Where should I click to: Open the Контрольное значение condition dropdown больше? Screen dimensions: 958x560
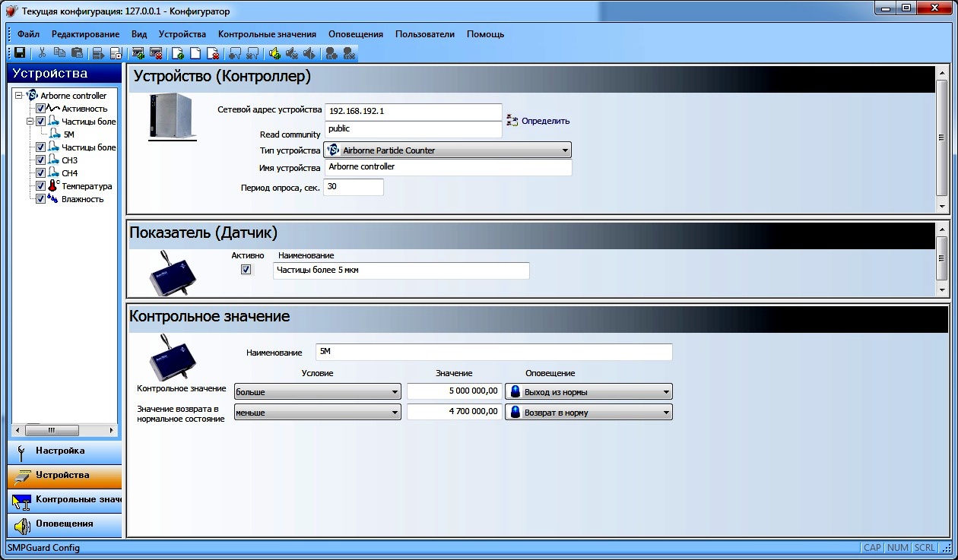click(x=318, y=392)
